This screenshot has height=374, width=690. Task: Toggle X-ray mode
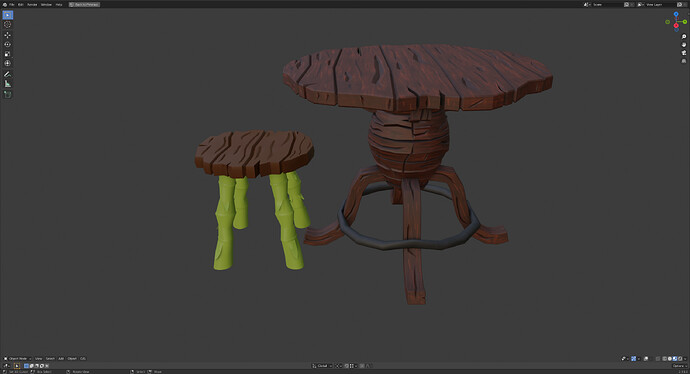(657, 359)
